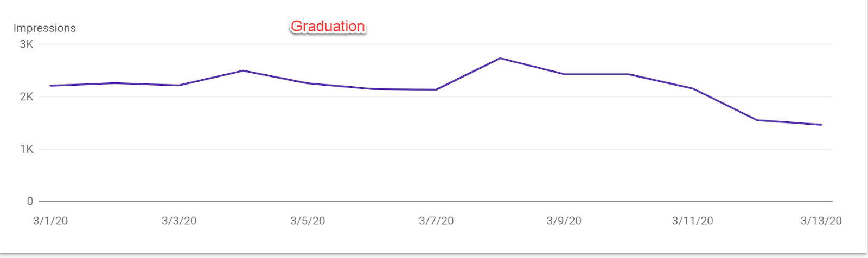Click the line's end point at 3/13/20
This screenshot has height=258, width=868.
coord(821,125)
